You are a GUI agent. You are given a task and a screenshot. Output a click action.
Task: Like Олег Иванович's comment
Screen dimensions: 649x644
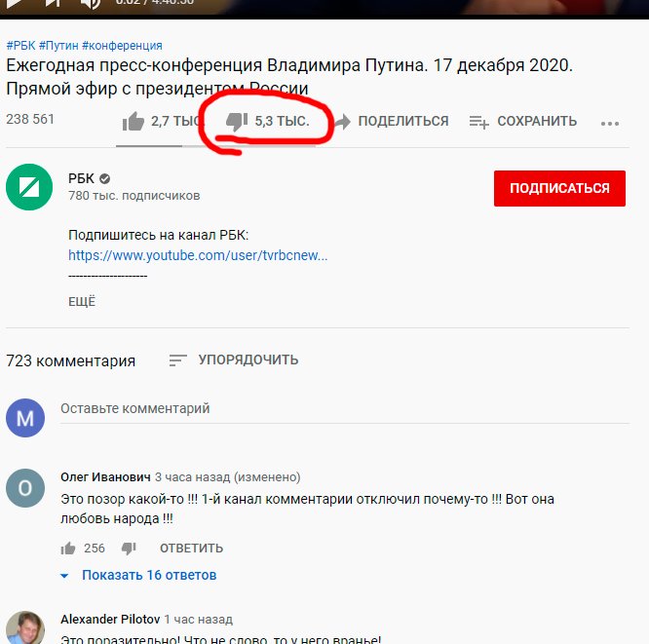point(68,548)
